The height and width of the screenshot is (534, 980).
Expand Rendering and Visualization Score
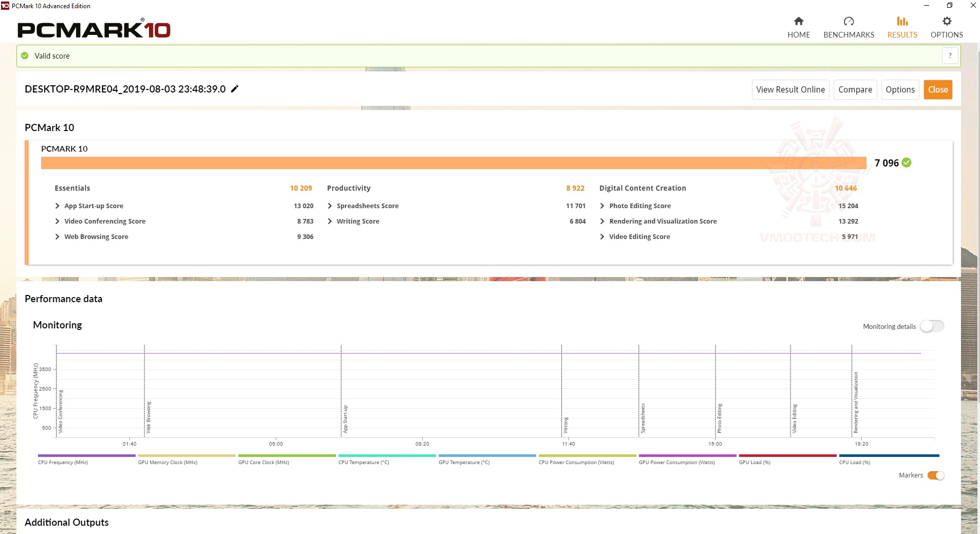[x=602, y=221]
